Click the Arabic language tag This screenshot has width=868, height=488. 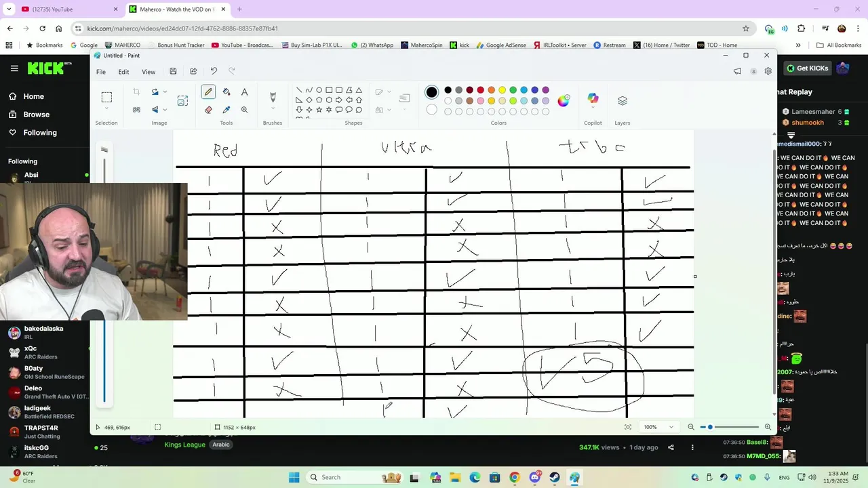point(221,445)
